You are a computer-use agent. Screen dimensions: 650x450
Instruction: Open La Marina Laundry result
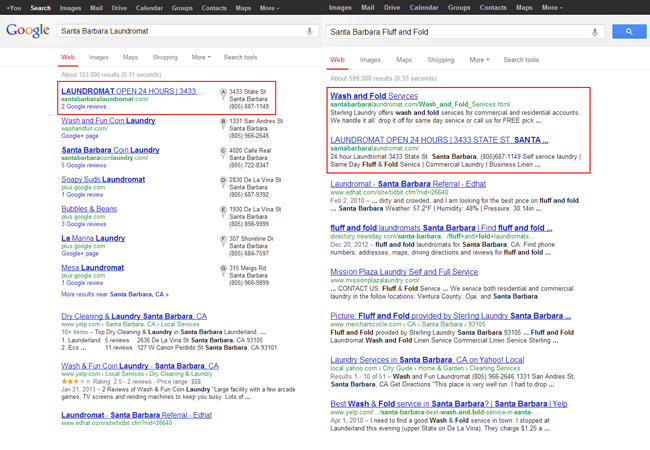(93, 238)
